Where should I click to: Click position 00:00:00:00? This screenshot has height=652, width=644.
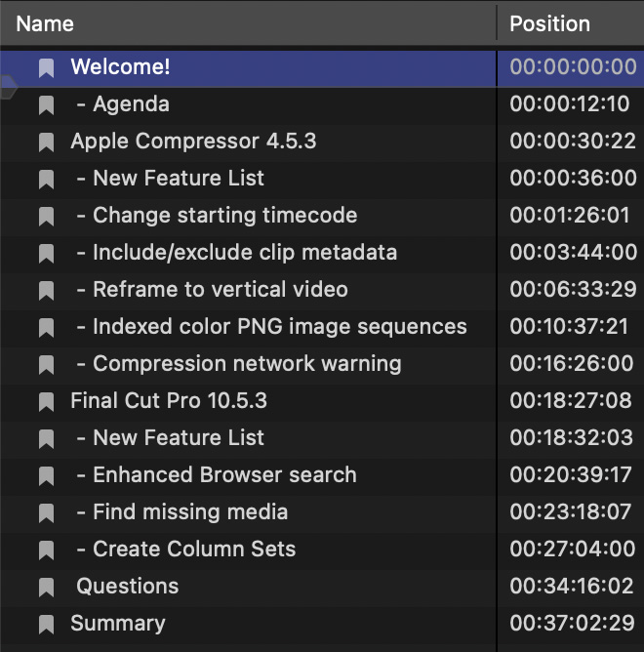pyautogui.click(x=573, y=67)
